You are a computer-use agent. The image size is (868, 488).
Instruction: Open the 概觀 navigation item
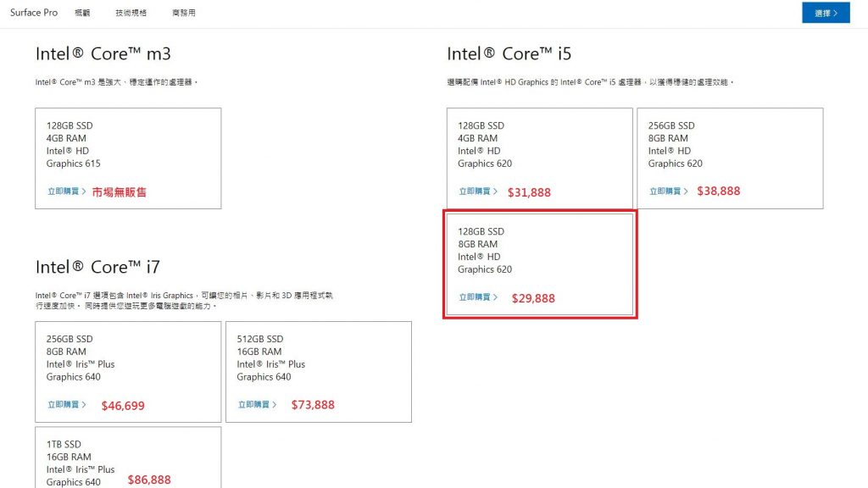(82, 13)
